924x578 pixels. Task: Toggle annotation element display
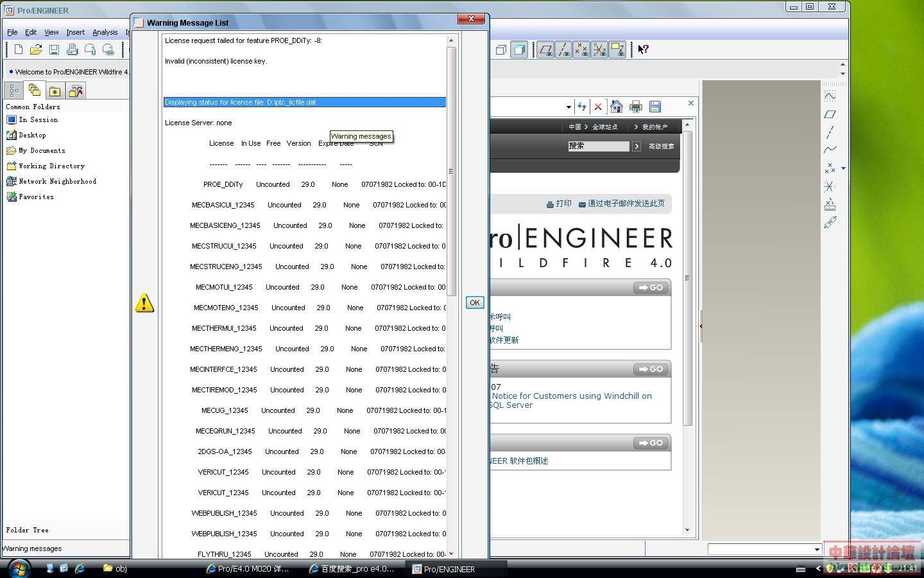click(x=617, y=49)
